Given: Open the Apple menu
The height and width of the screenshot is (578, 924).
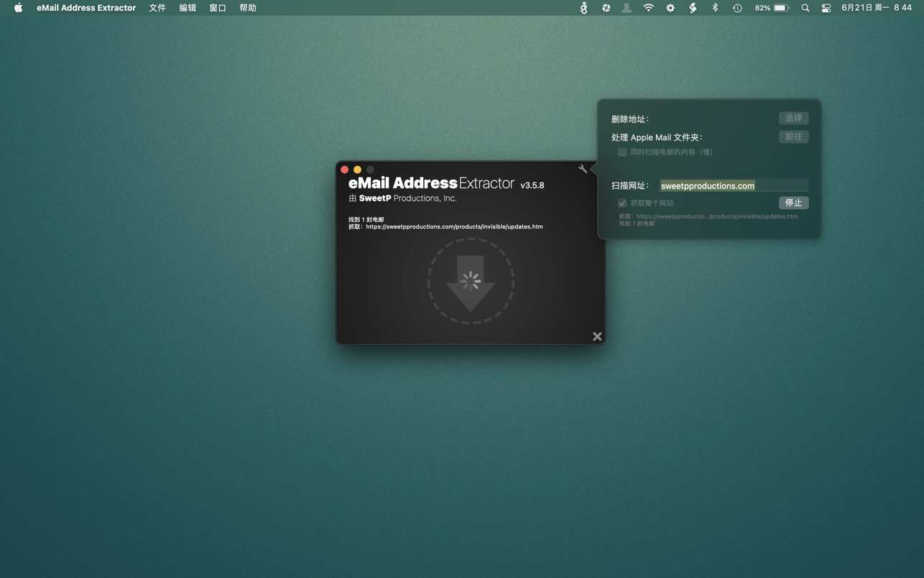Looking at the screenshot, I should pyautogui.click(x=18, y=8).
